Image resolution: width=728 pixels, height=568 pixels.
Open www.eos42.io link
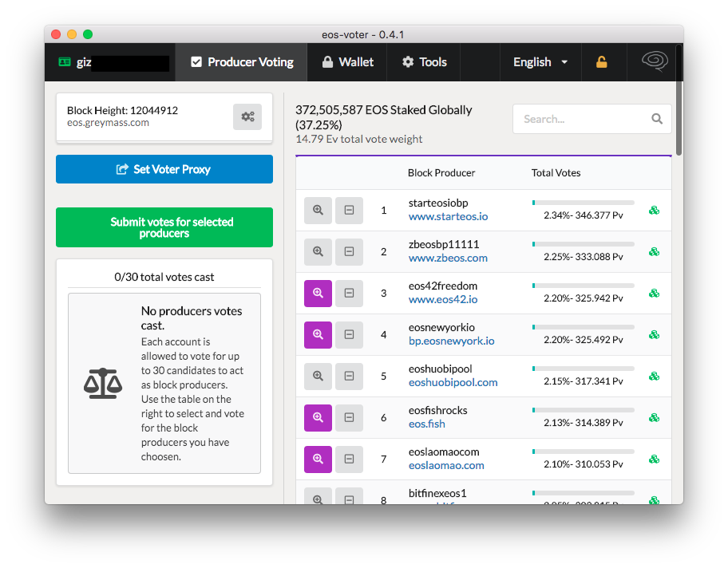443,300
